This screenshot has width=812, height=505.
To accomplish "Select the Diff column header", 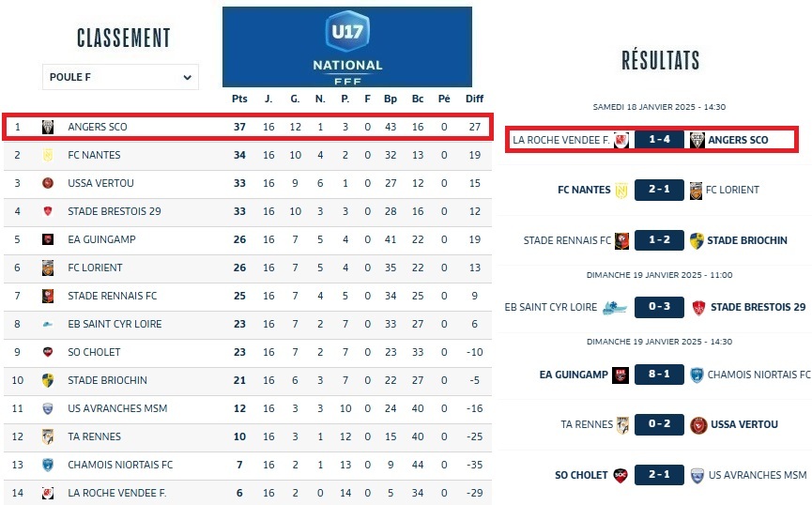I will [474, 99].
